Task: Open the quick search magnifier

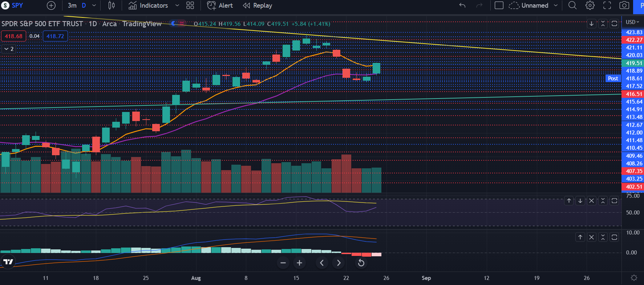Action: 572,5
